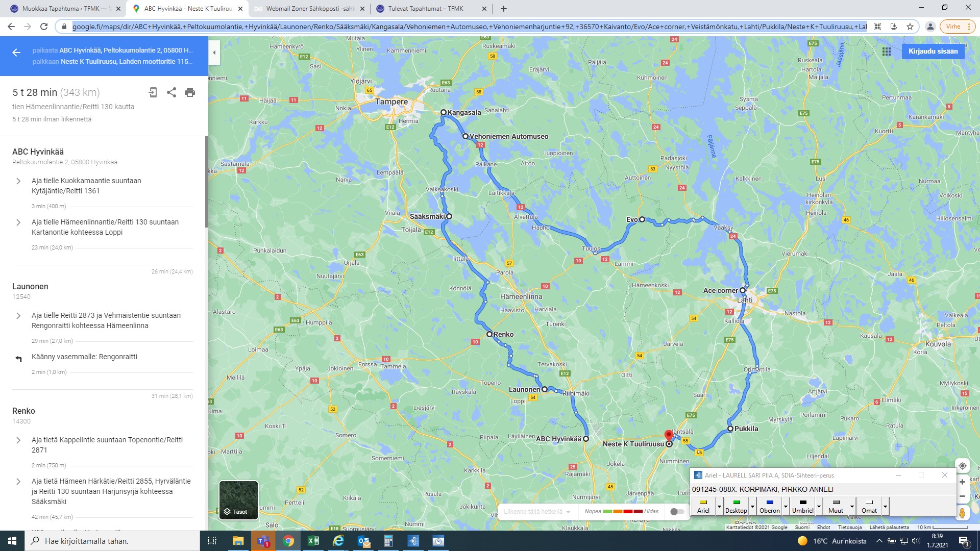The width and height of the screenshot is (980, 551).
Task: Open the Google apps grid
Action: 887,52
